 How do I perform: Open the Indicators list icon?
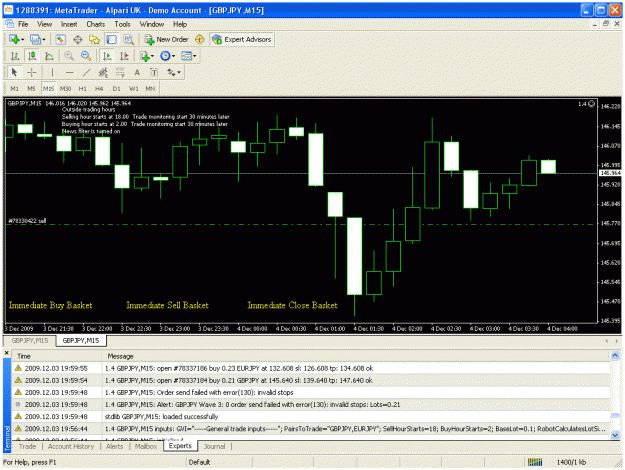tap(144, 56)
